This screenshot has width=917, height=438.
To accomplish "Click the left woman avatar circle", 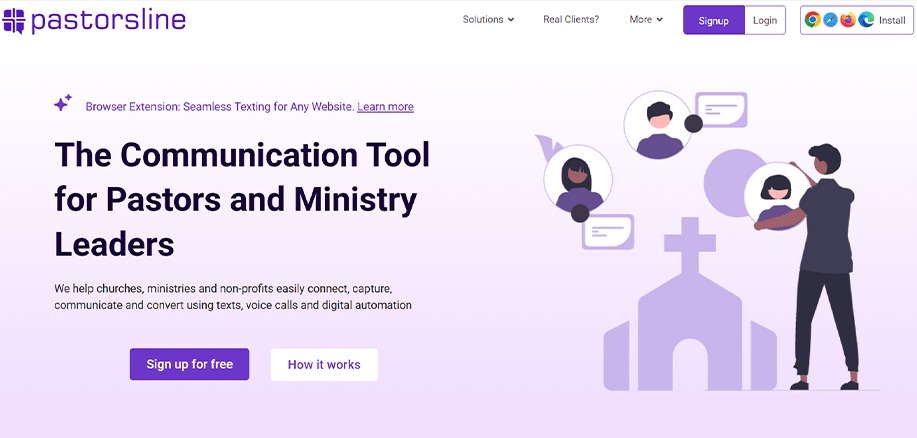I will [577, 178].
